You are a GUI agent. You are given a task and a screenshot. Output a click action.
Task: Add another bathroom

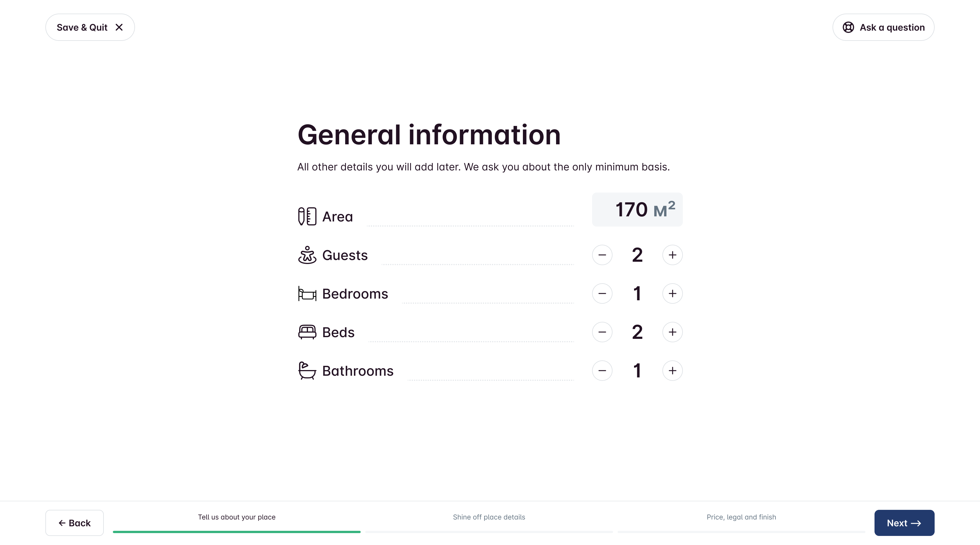[672, 370]
